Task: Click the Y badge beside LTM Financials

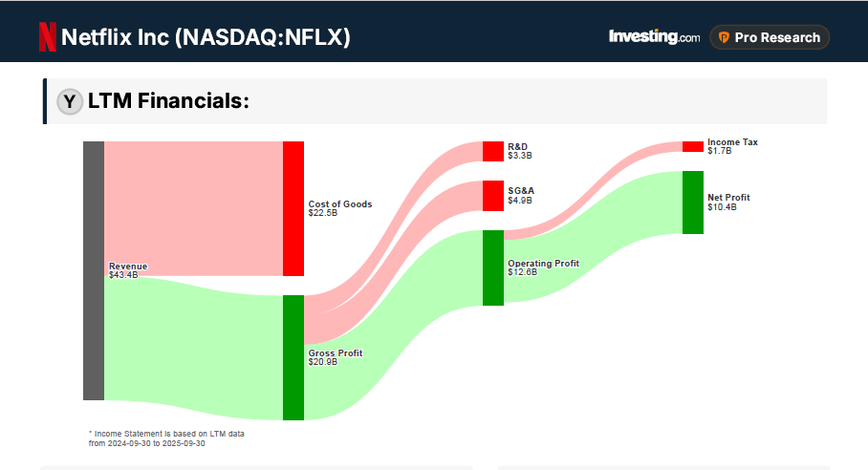Action: click(x=70, y=101)
